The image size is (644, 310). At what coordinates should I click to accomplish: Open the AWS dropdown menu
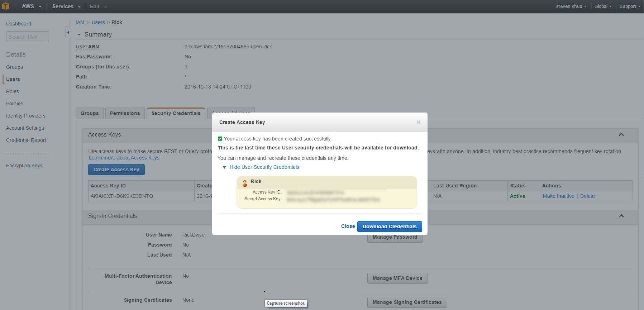click(x=32, y=6)
